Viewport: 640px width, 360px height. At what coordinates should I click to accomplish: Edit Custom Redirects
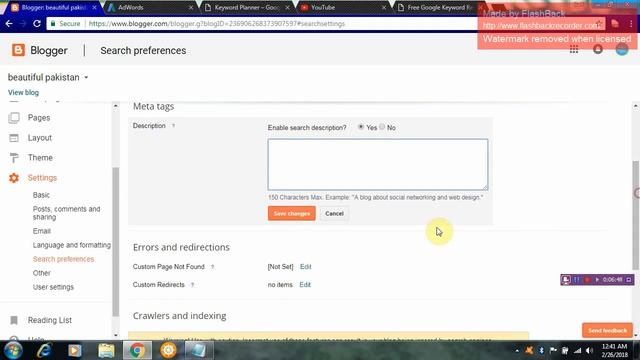(305, 285)
